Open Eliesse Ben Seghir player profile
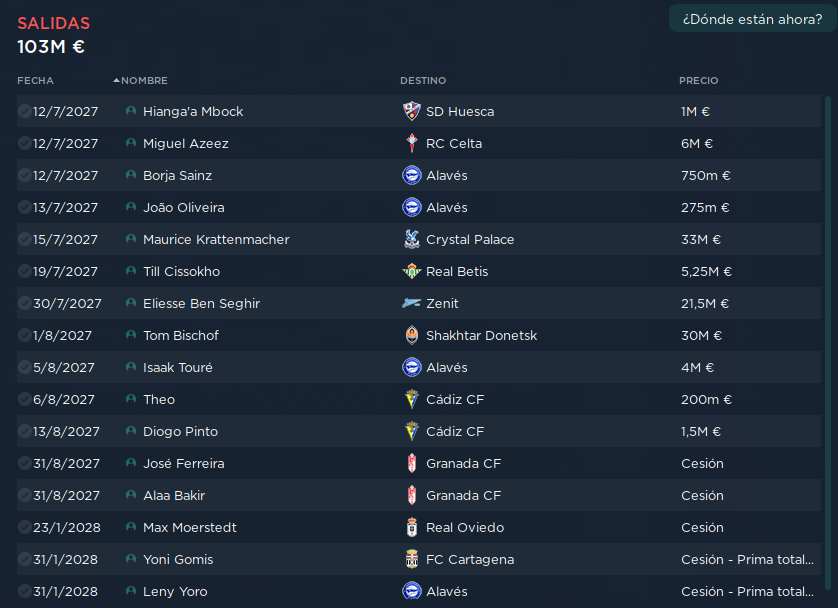This screenshot has width=838, height=608. coord(201,303)
